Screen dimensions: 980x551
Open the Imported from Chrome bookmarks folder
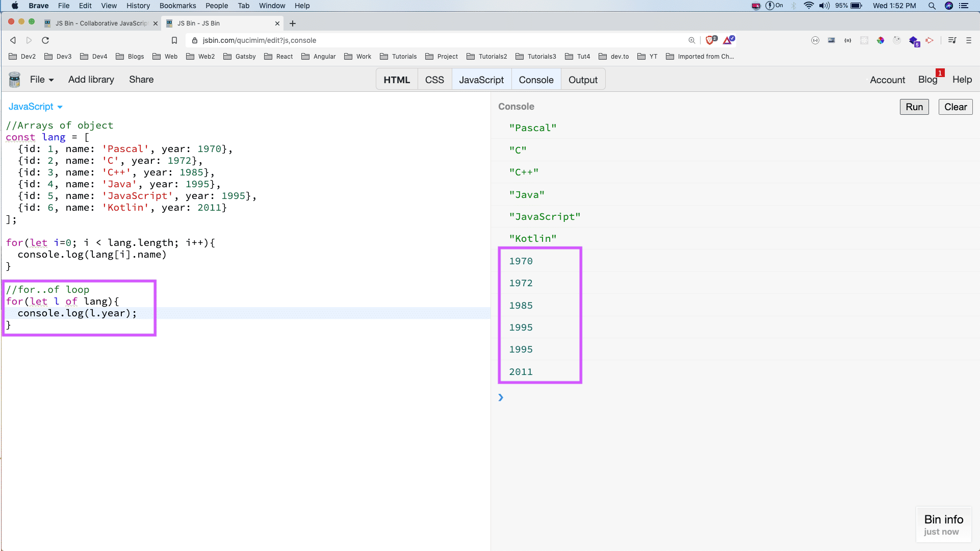pyautogui.click(x=700, y=57)
